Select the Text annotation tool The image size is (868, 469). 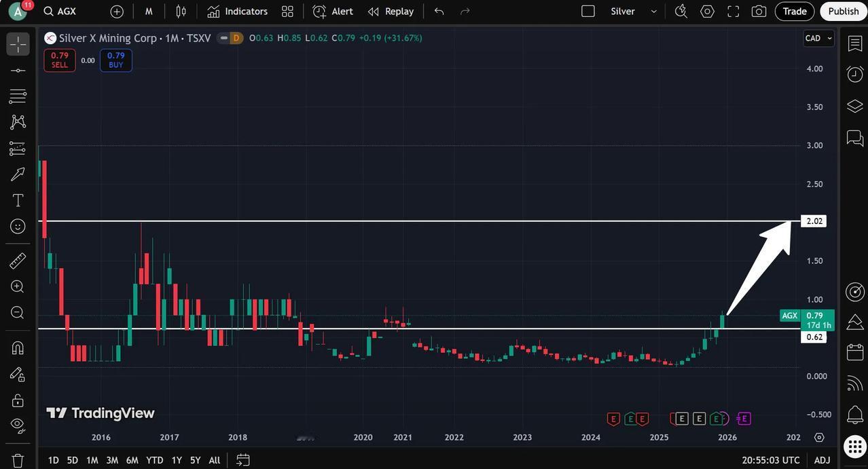pos(18,200)
